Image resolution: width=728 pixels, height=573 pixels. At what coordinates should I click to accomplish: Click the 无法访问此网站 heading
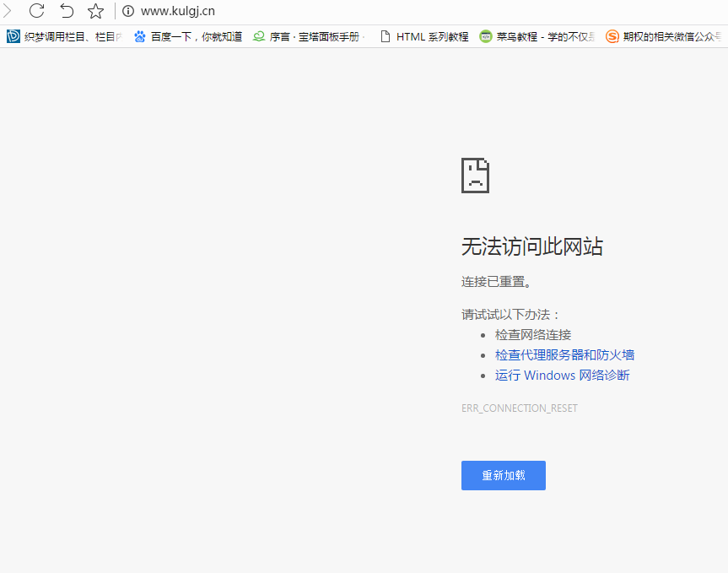click(531, 246)
